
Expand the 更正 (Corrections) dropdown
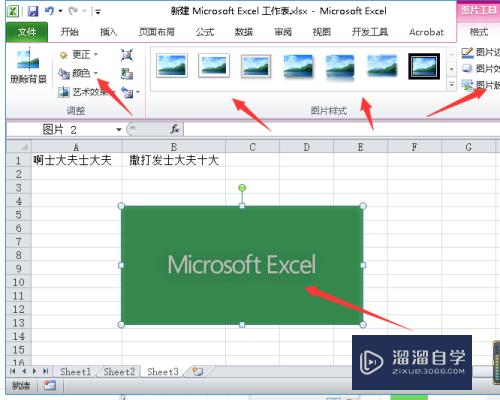pos(96,54)
